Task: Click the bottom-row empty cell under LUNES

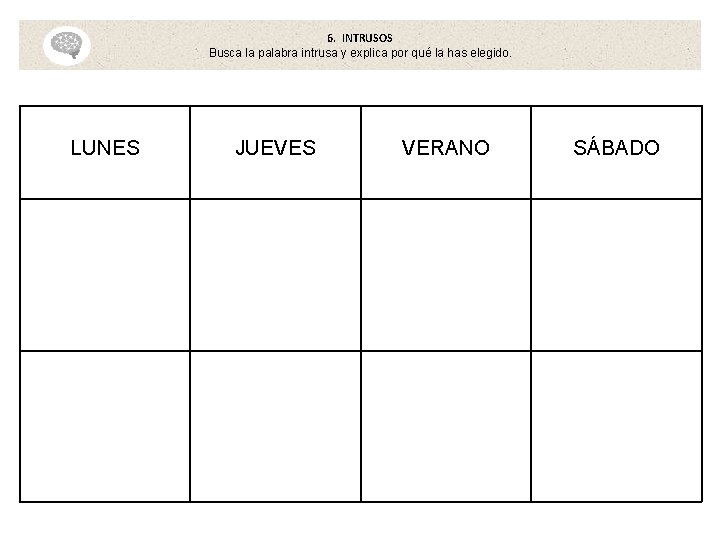Action: 105,426
